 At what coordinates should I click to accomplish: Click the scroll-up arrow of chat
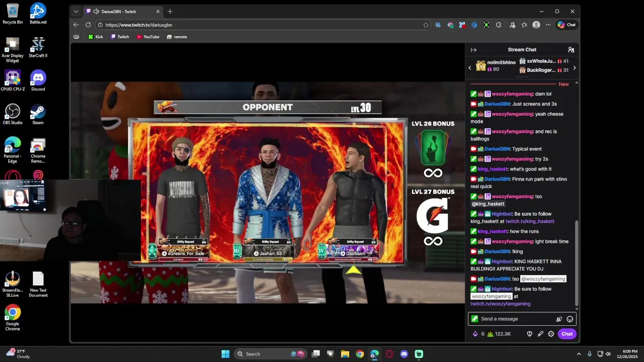tap(577, 82)
